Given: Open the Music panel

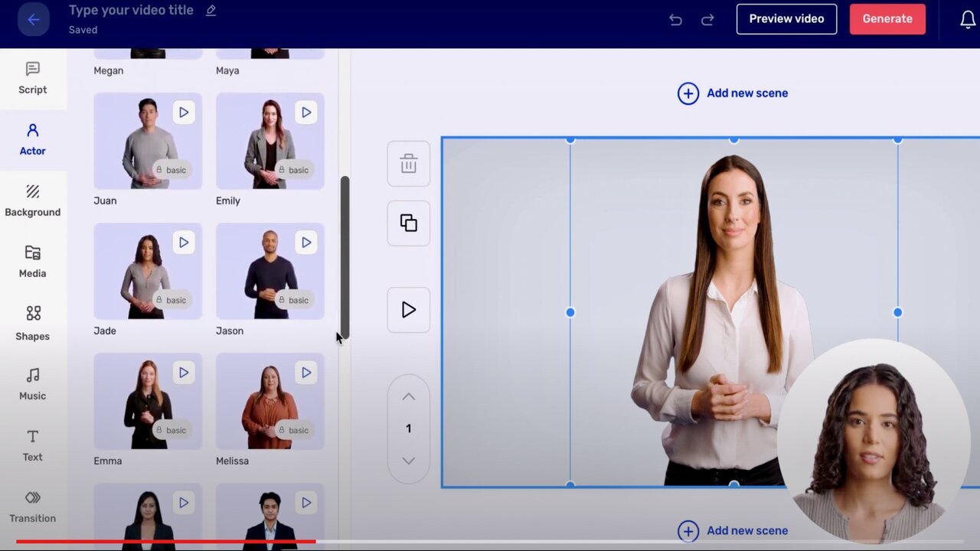Looking at the screenshot, I should (32, 383).
